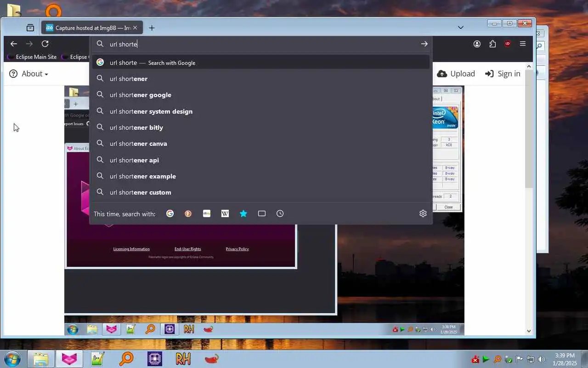Choose 'url shortener canva' suggestion
The image size is (588, 368).
(x=261, y=144)
